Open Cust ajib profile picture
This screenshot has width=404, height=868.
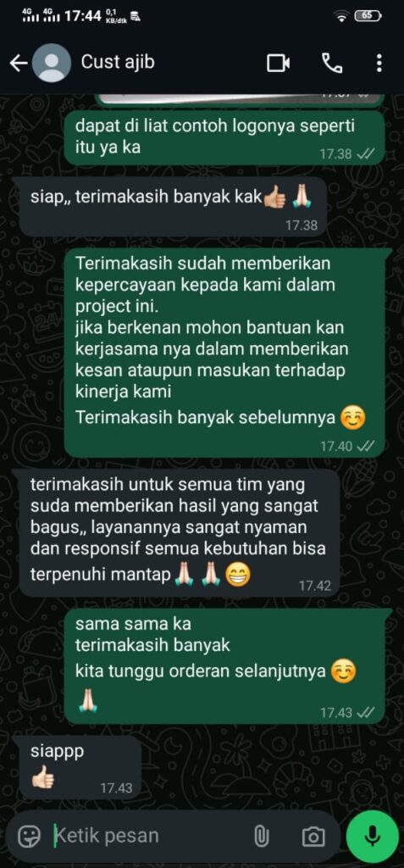[52, 63]
